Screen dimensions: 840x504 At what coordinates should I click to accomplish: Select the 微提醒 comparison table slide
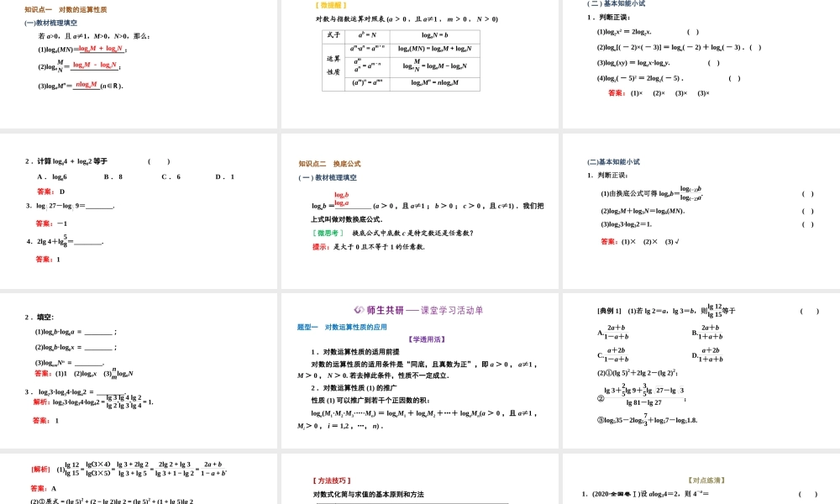coord(420,64)
